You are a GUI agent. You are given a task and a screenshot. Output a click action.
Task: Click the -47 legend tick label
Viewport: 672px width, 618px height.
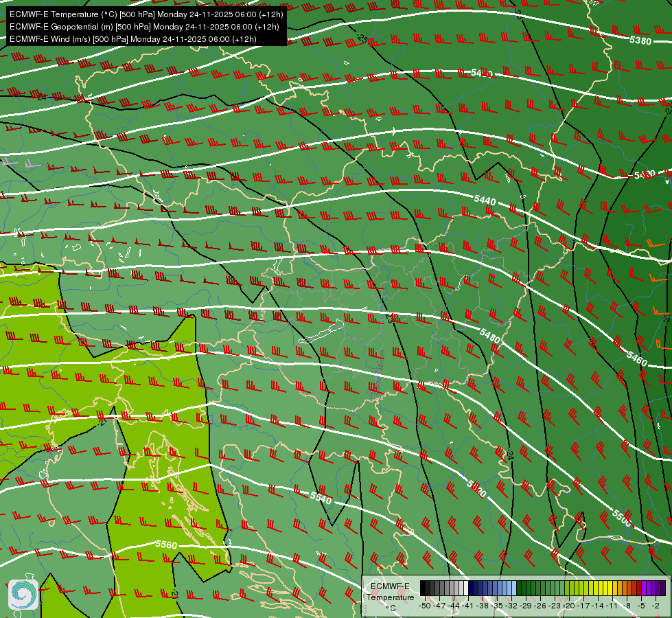(439, 606)
